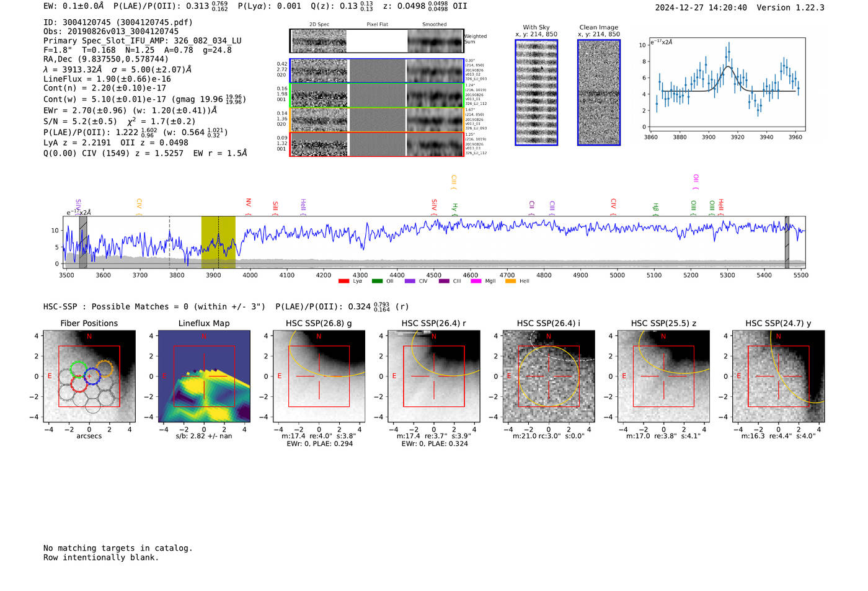This screenshot has width=868, height=591.
Task: Click the red SiII line marker
Action: tap(275, 208)
